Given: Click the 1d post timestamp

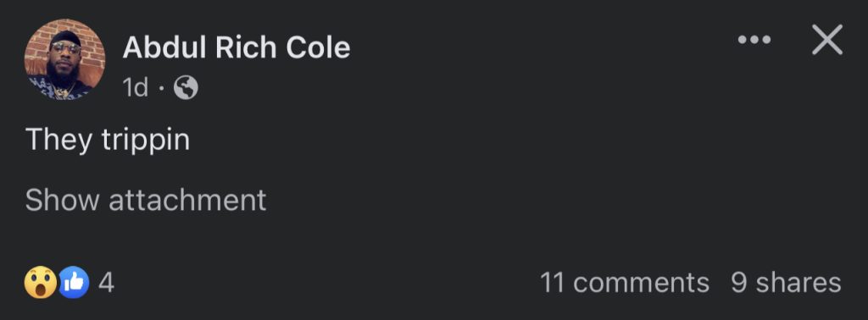Looking at the screenshot, I should [x=136, y=87].
